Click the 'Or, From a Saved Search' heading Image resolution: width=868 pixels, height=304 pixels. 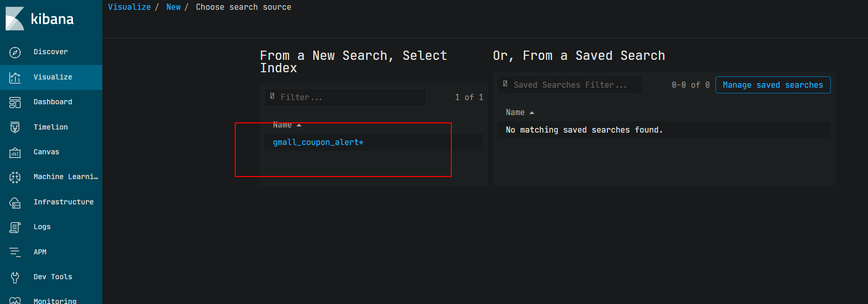(579, 56)
